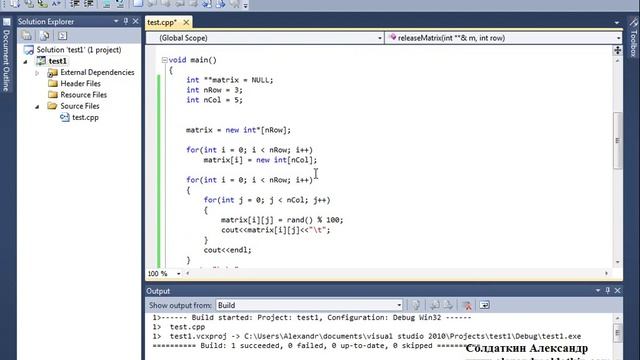Clear all Output text with red X icon

(467, 305)
